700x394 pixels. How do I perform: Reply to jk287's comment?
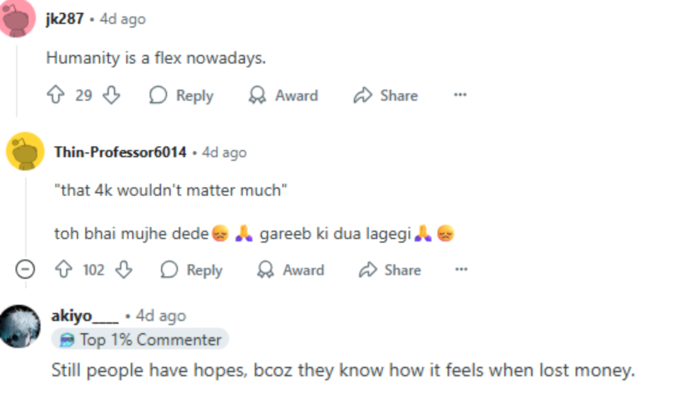click(x=181, y=95)
